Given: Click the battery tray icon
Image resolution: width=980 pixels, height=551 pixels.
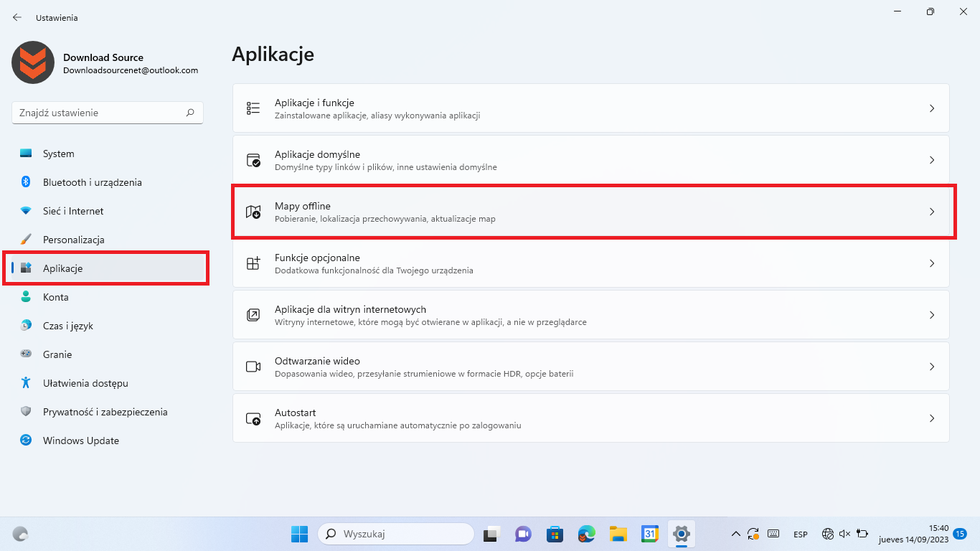Looking at the screenshot, I should [862, 534].
